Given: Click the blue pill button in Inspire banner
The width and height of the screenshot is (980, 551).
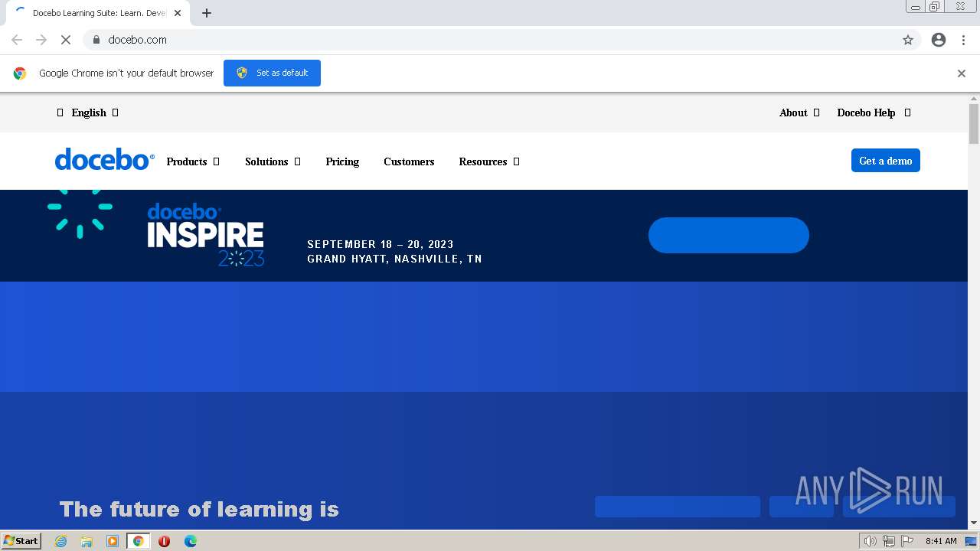Looking at the screenshot, I should (x=729, y=235).
